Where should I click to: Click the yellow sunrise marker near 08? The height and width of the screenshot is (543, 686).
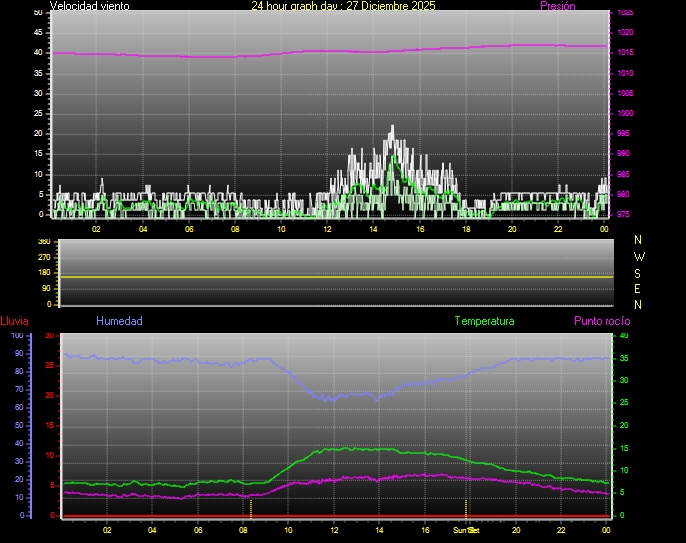[x=250, y=507]
